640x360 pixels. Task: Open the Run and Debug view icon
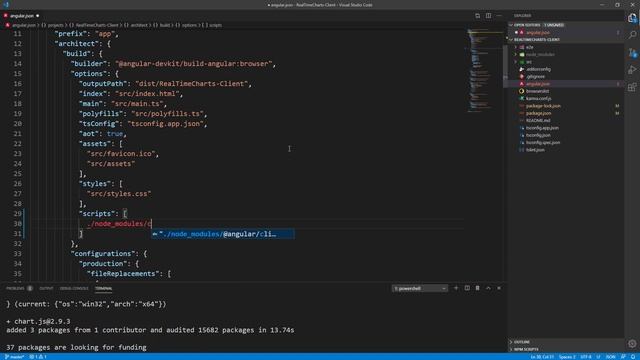(x=632, y=70)
